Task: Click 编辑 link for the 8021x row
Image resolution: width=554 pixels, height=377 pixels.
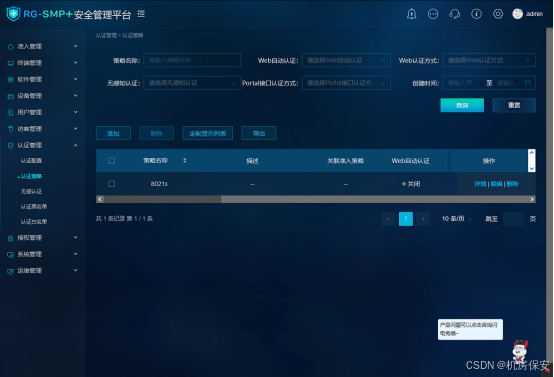Action: (x=496, y=184)
